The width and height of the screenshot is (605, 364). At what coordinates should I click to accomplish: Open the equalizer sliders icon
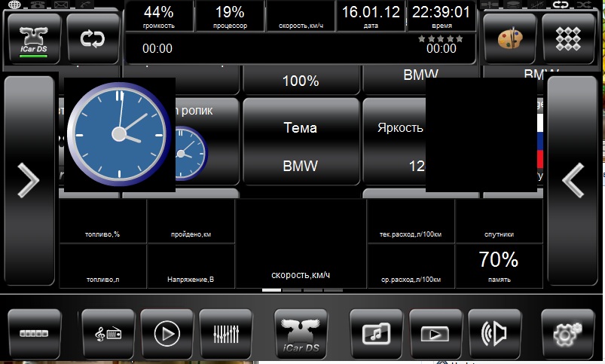(226, 332)
